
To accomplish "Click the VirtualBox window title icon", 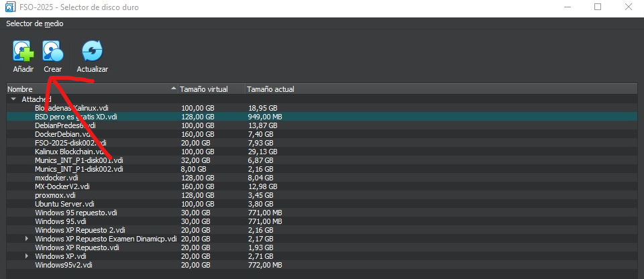I will (7, 7).
